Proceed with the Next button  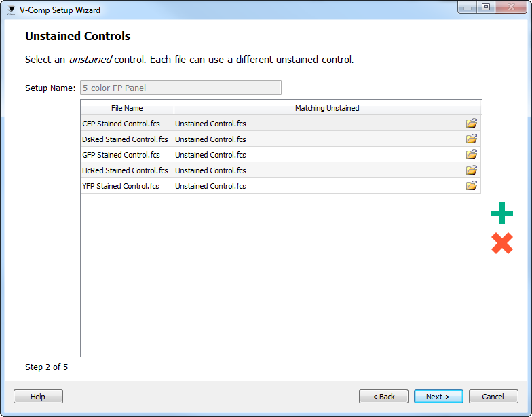tap(438, 397)
